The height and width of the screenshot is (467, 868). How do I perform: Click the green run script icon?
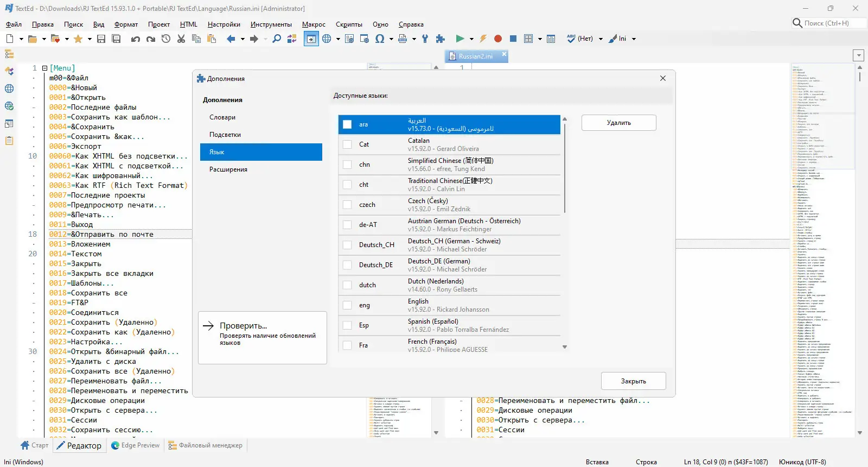(x=460, y=39)
